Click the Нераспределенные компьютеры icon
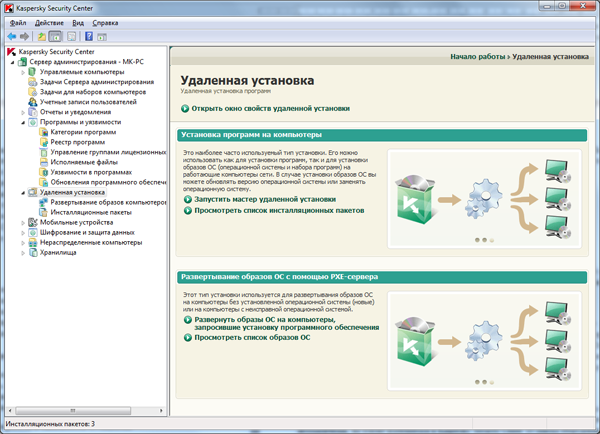 pos(33,243)
